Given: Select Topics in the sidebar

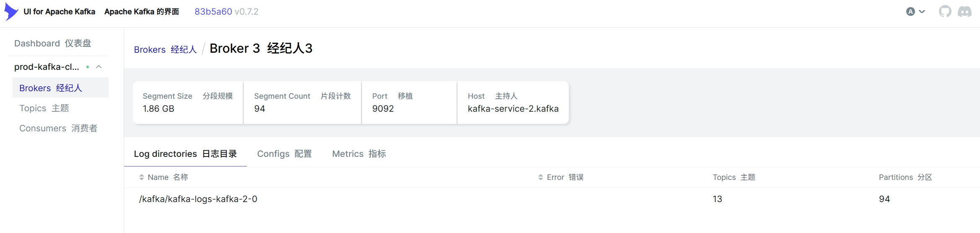Looking at the screenshot, I should [x=44, y=108].
